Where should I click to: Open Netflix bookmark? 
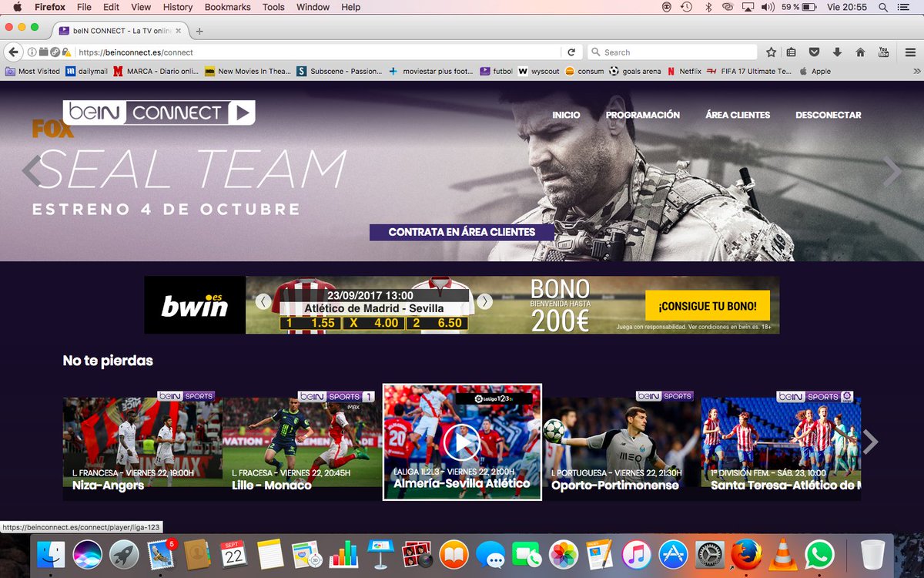coord(684,71)
